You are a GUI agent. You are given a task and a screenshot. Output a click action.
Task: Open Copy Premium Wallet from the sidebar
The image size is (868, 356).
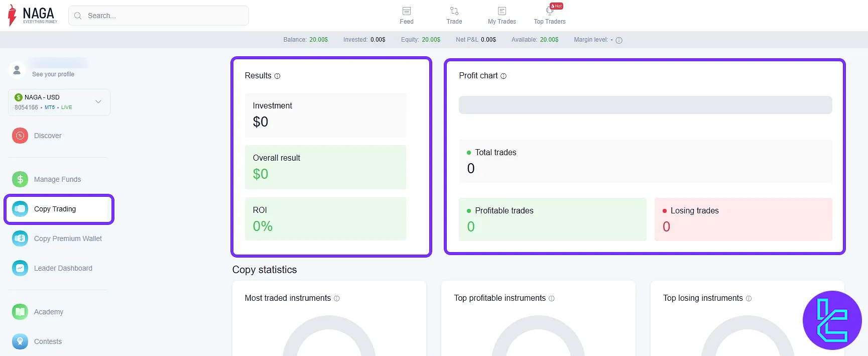(68, 239)
